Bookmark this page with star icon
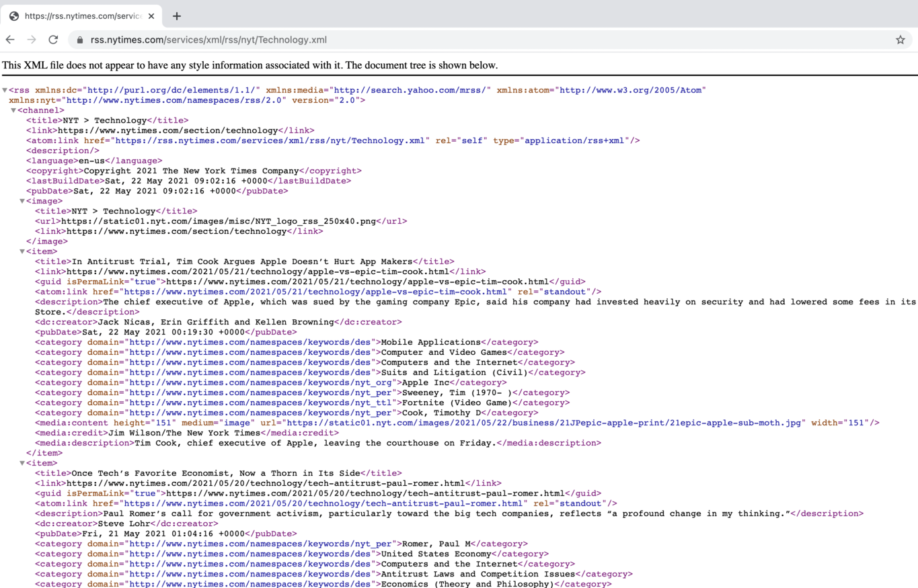 point(900,40)
